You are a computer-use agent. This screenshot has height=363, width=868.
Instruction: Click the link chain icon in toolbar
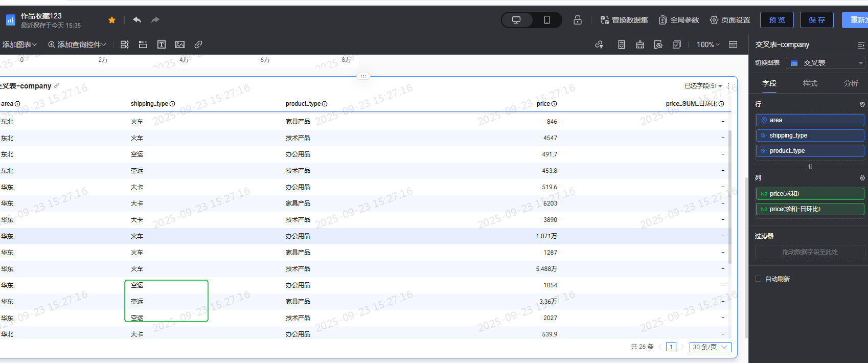coord(198,44)
